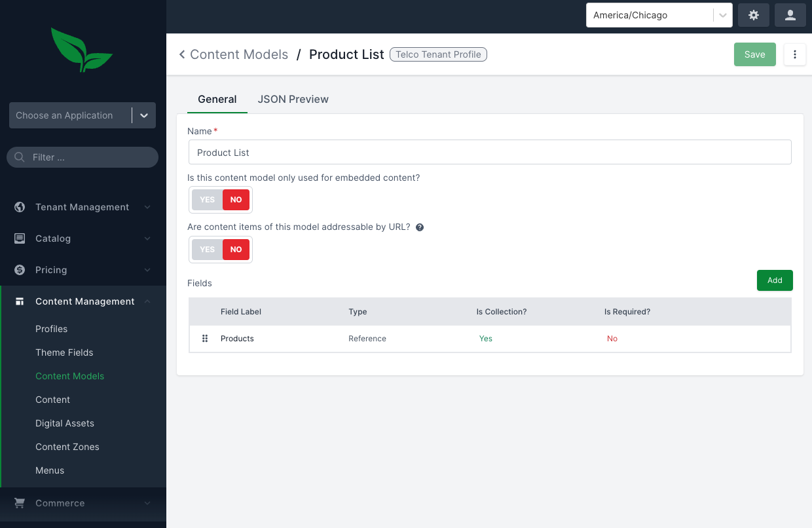Click the Type column header

pos(358,312)
